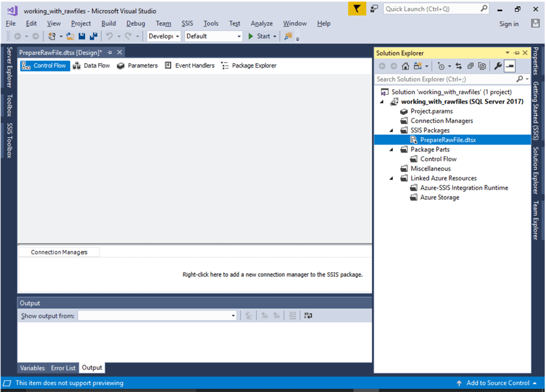Click the Show All Files icon

[x=482, y=66]
